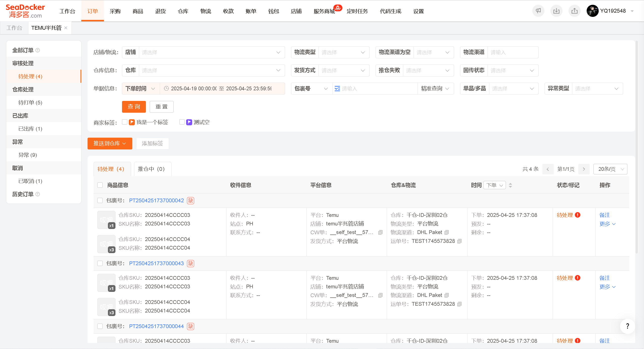Screen dimensions: 644x349
Task: Check package PT2504251737000043 checkbox
Action: tap(100, 263)
